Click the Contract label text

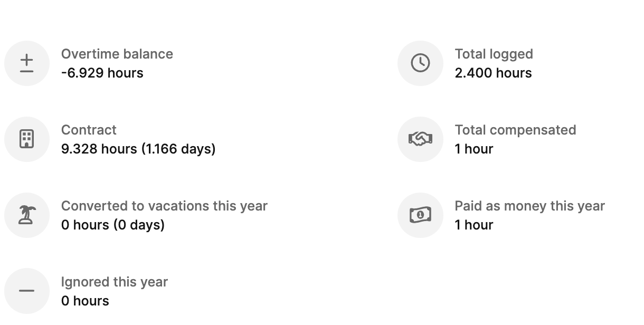pyautogui.click(x=89, y=130)
